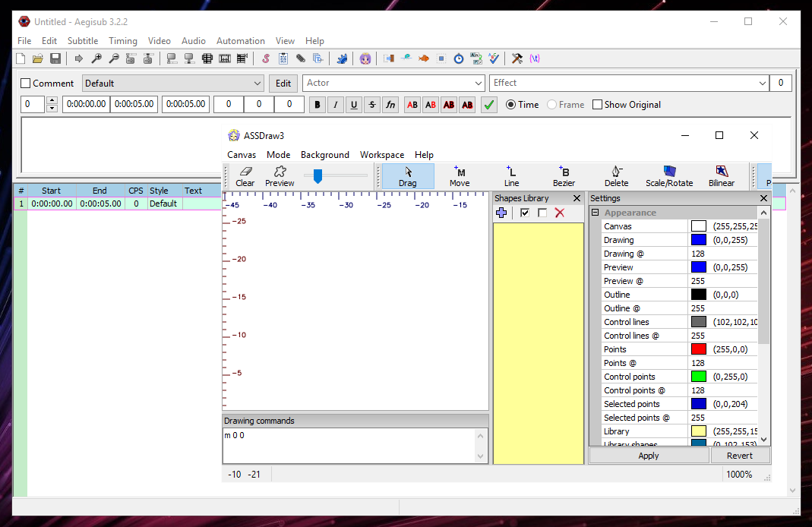This screenshot has height=527, width=812.
Task: Open Spell Checker ABC checkmark icon
Action: click(494, 58)
